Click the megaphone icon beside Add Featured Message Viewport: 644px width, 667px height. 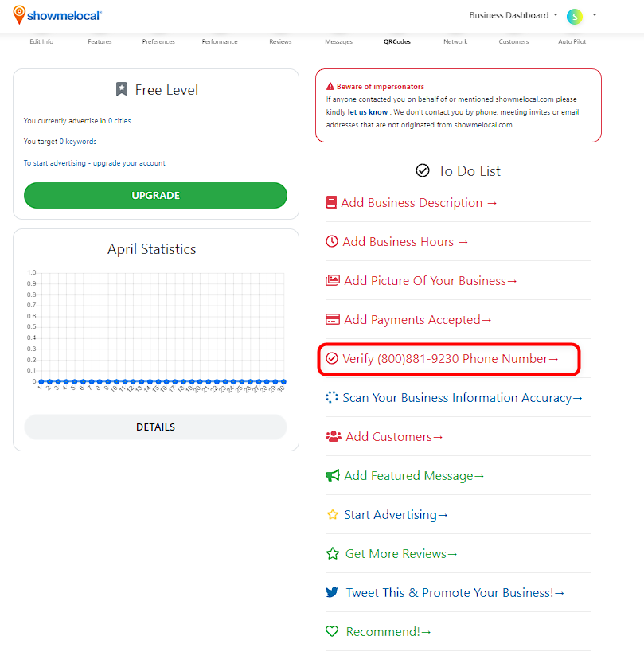(x=333, y=475)
